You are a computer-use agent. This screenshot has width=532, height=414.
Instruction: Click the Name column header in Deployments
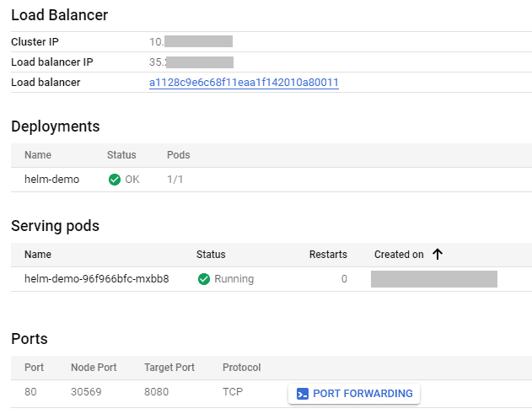[x=38, y=155]
